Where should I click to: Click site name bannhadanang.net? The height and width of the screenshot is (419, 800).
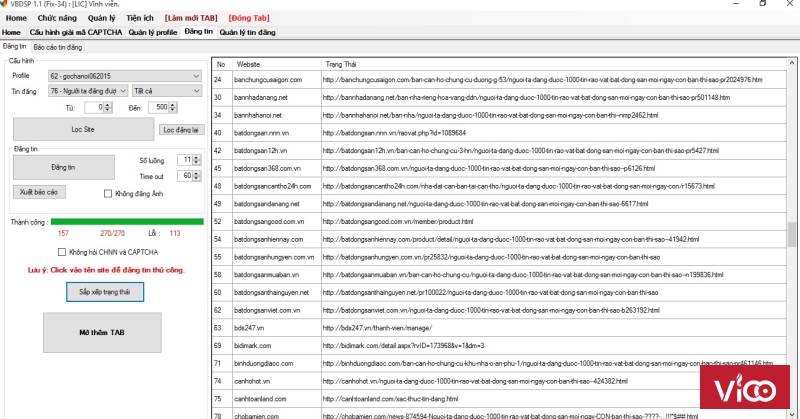coord(261,97)
